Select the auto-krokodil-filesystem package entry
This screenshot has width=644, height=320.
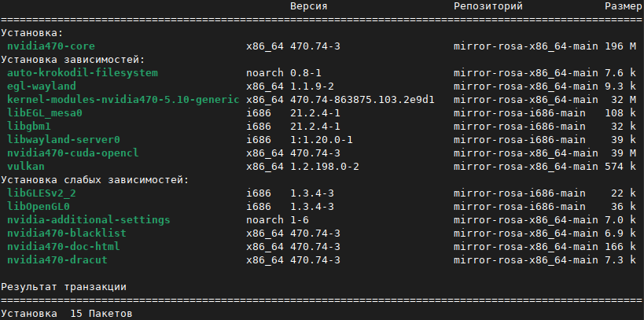pyautogui.click(x=83, y=73)
